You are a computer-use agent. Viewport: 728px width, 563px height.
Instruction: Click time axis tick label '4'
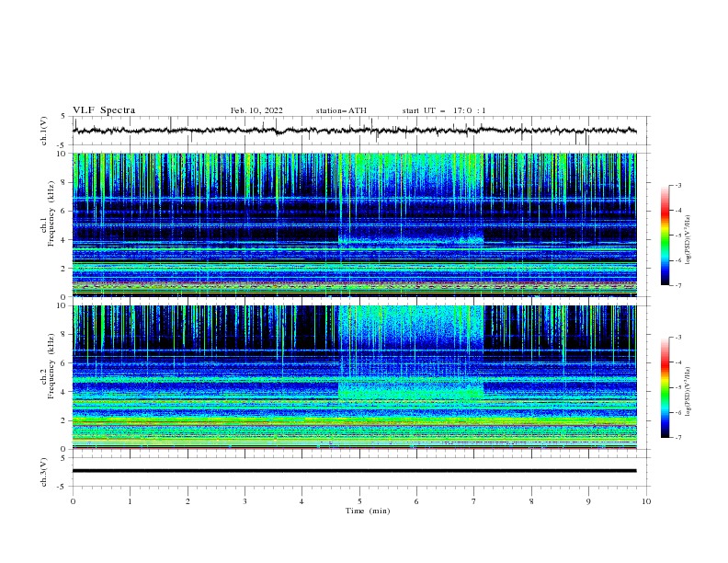pos(301,501)
